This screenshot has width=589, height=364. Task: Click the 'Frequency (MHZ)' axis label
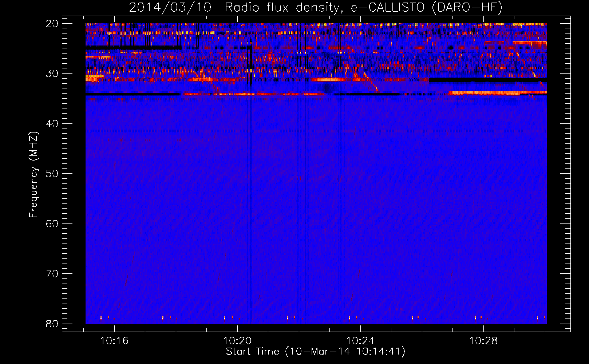coord(33,174)
